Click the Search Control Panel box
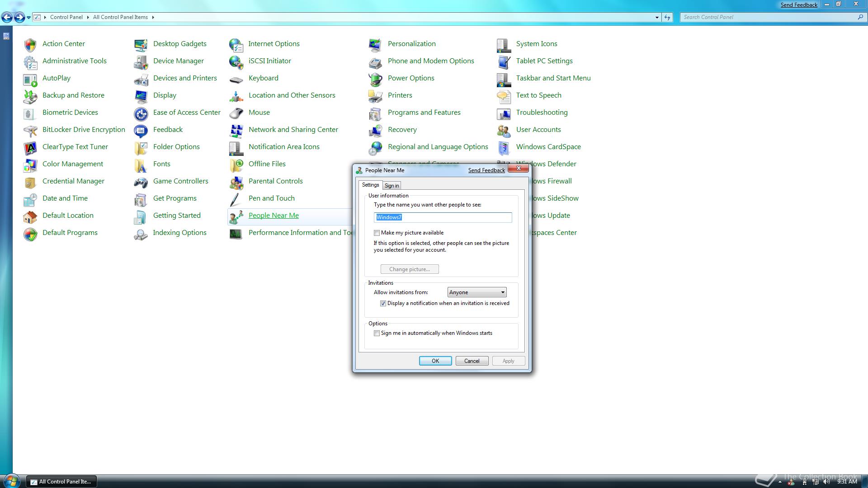Screen dimensions: 868x488 [x=773, y=17]
